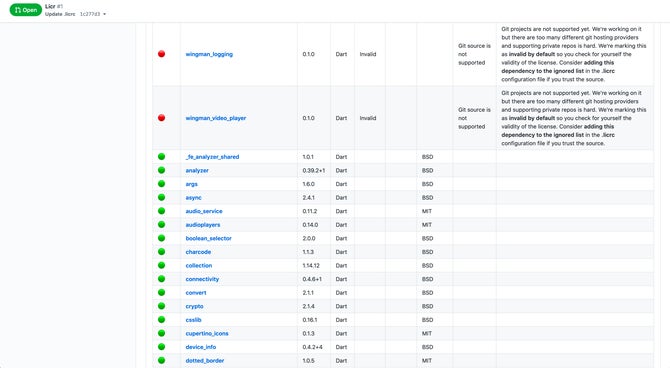
Task: Select version 0.4.2+4 in device_info row
Action: (312, 347)
